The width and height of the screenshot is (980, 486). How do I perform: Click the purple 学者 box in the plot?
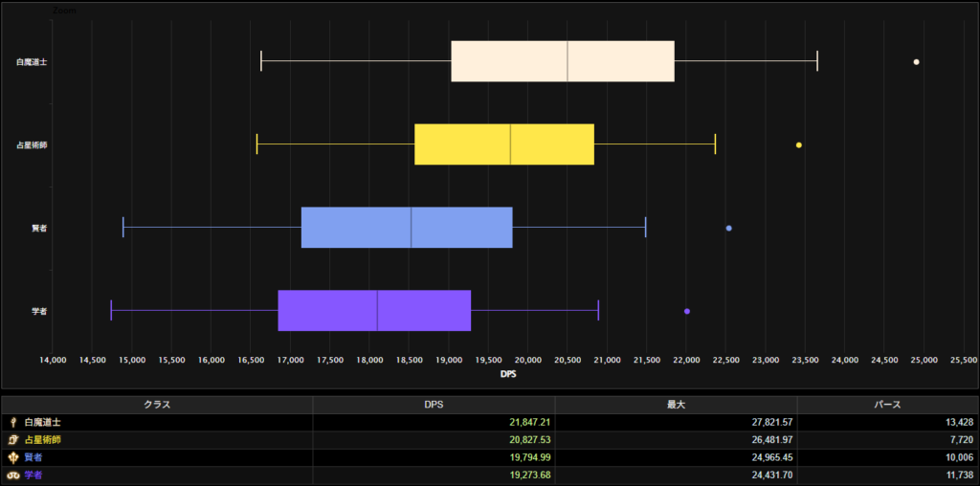374,311
